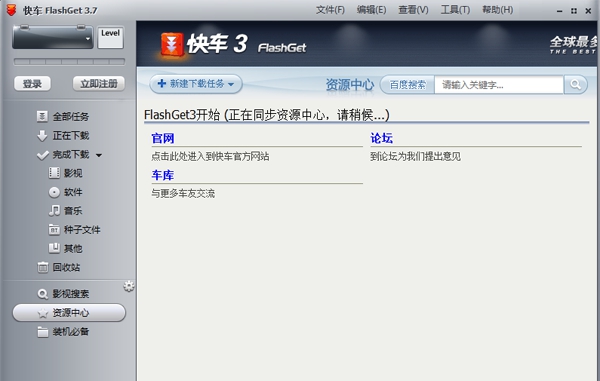600x381 pixels.
Task: Open the 帮助(H) menu
Action: point(497,10)
